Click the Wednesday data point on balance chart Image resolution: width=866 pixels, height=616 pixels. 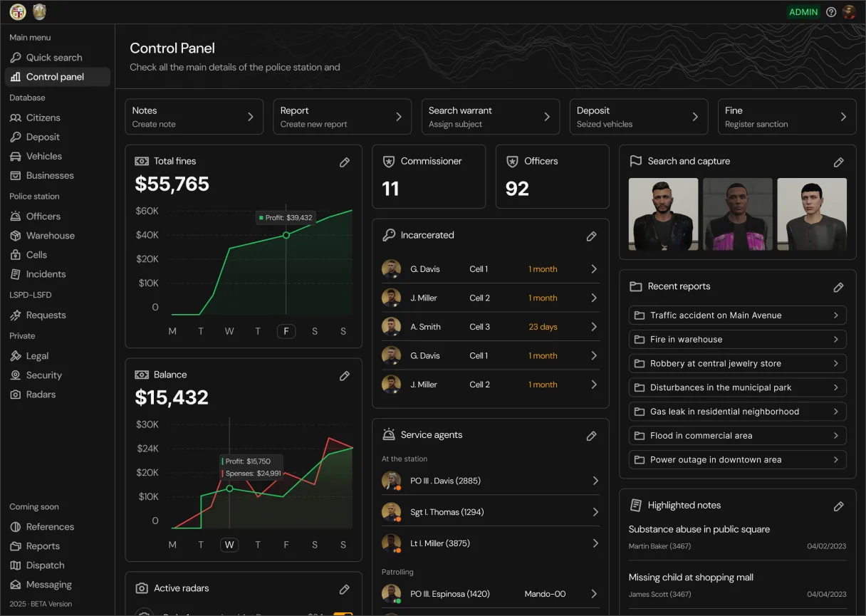[x=229, y=489]
